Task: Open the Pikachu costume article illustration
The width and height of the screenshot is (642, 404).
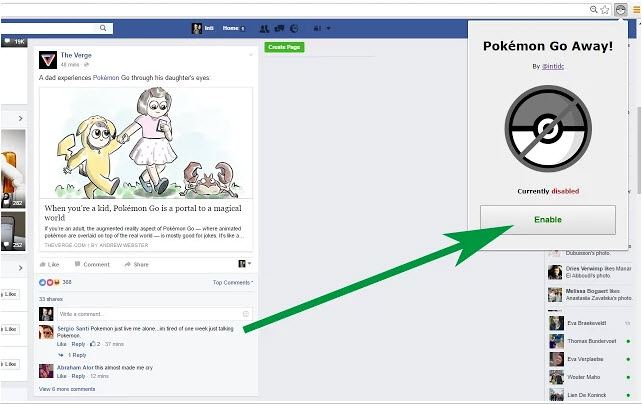Action: [146, 143]
